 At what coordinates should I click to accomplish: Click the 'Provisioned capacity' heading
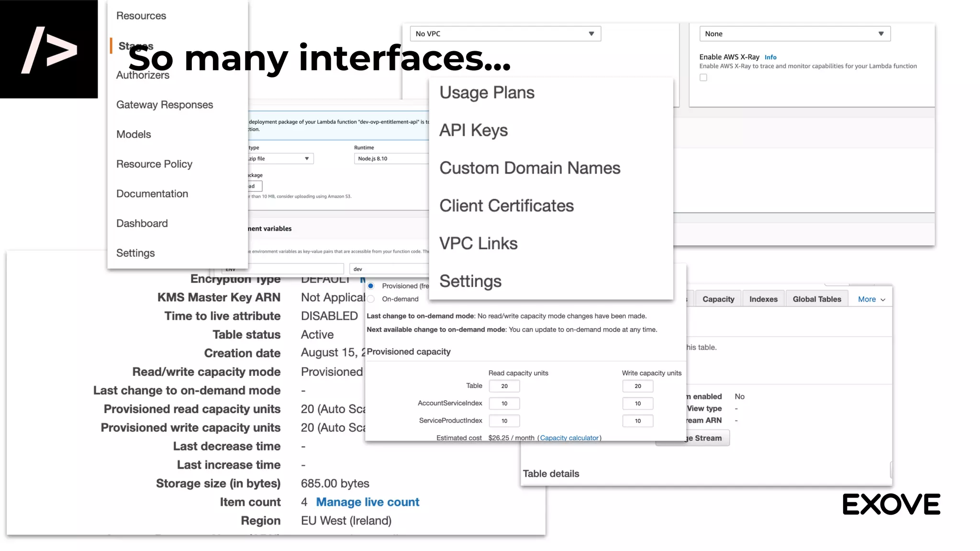pyautogui.click(x=409, y=352)
